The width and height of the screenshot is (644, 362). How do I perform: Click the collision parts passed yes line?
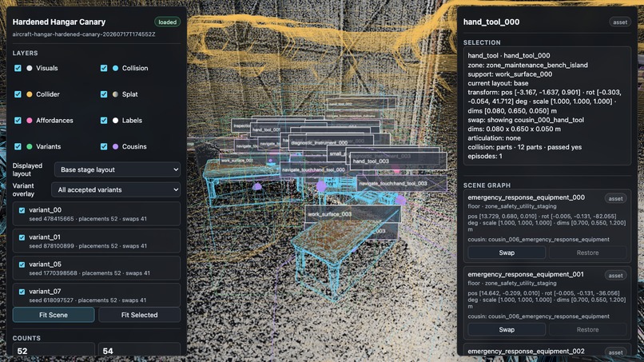pos(524,147)
